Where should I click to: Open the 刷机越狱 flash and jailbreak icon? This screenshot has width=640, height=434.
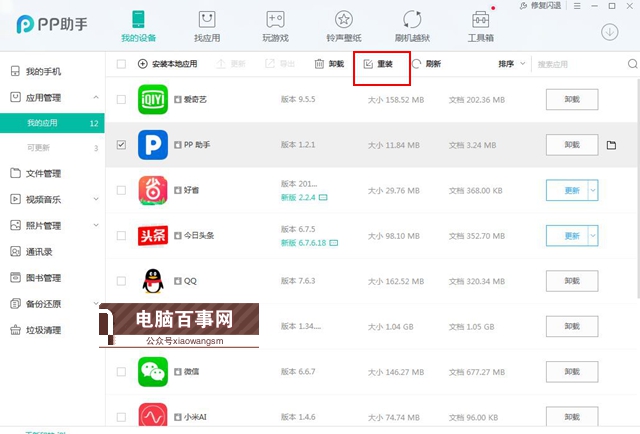411,19
